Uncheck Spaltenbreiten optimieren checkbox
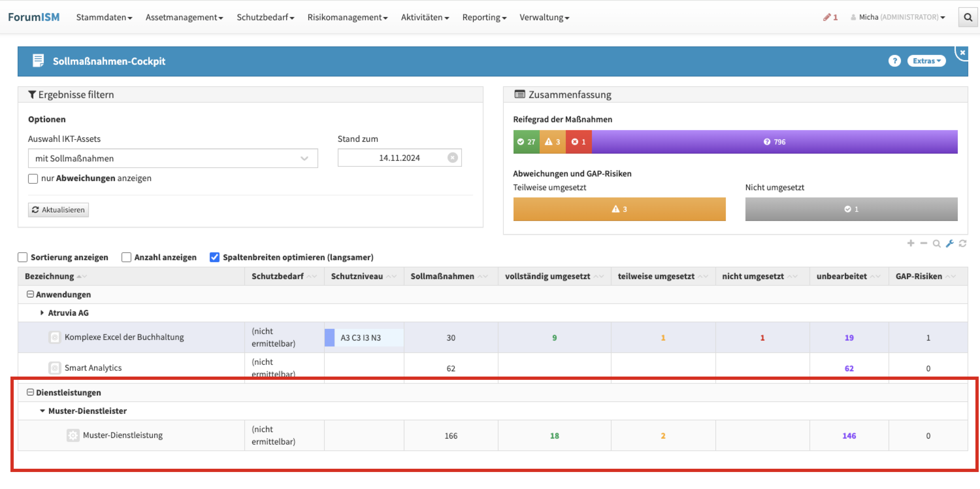This screenshot has width=980, height=489. [x=215, y=258]
